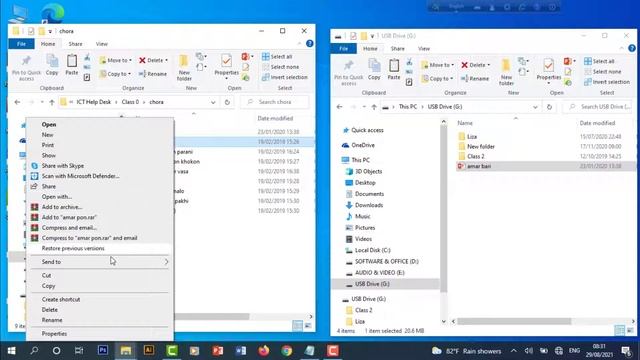640x360 pixels.
Task: Click Paste icon in USB Drive window
Action: click(x=394, y=69)
